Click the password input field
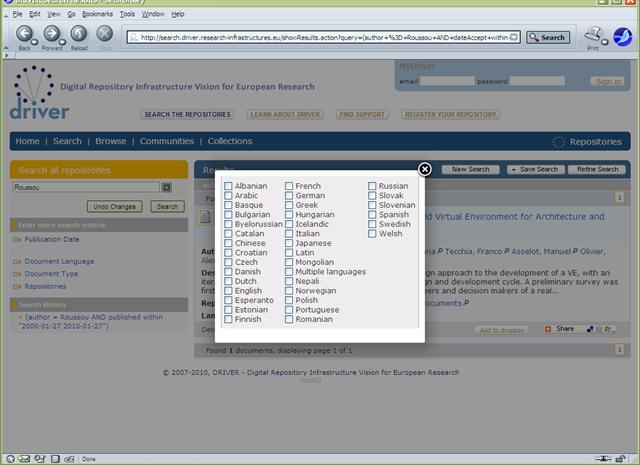640x465 pixels. click(538, 81)
